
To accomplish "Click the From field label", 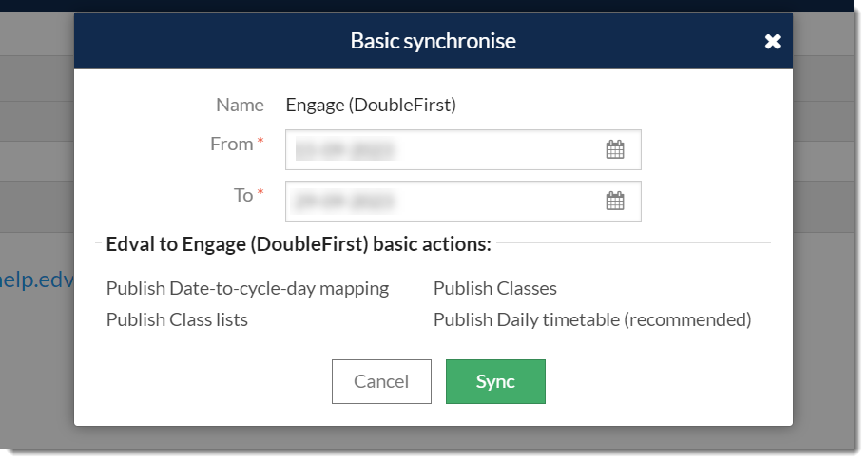I will [231, 144].
